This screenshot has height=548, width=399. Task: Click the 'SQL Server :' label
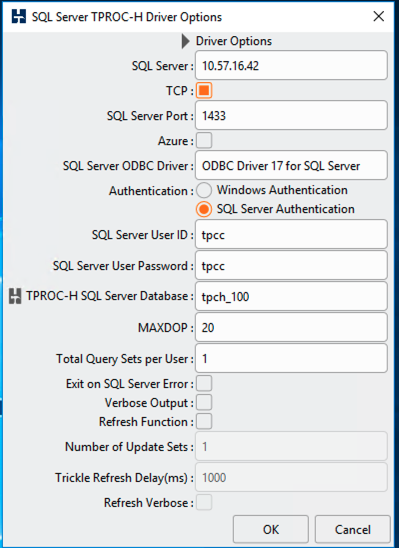(162, 66)
